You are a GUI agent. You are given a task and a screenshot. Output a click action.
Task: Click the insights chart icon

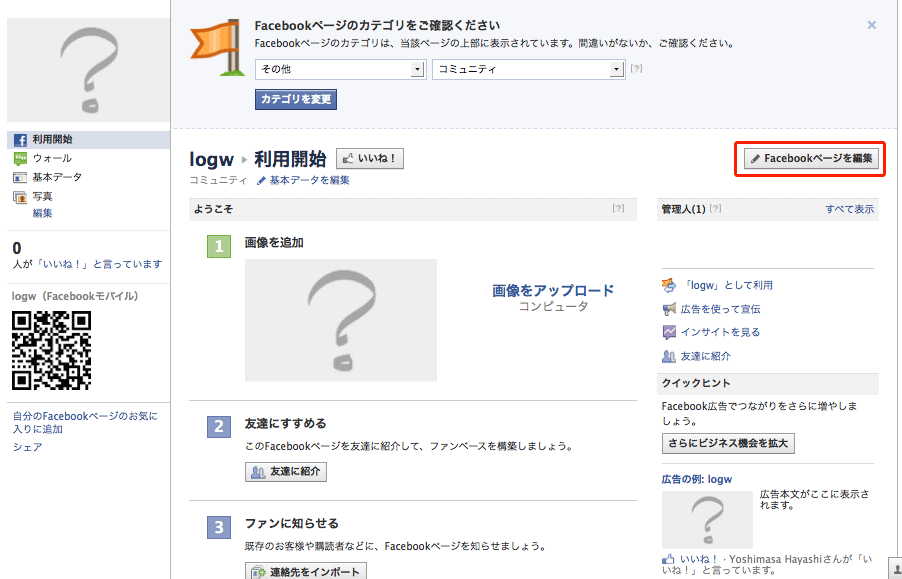click(x=669, y=332)
